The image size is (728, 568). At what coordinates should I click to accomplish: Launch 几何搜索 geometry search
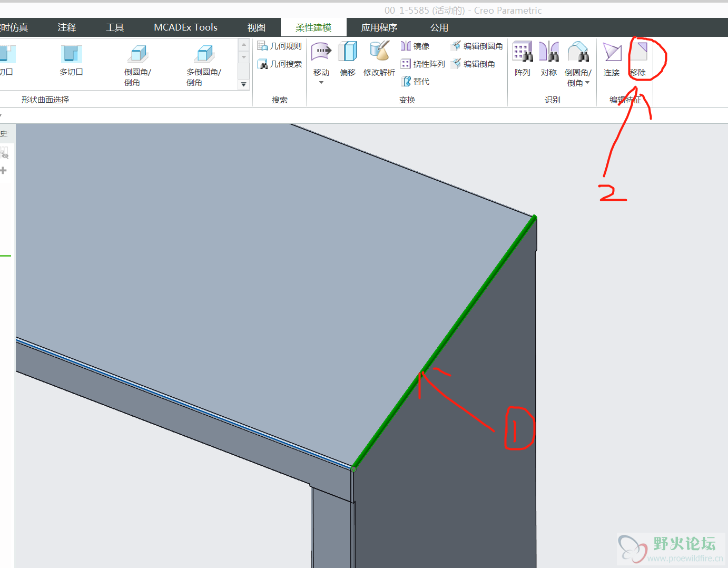(279, 64)
